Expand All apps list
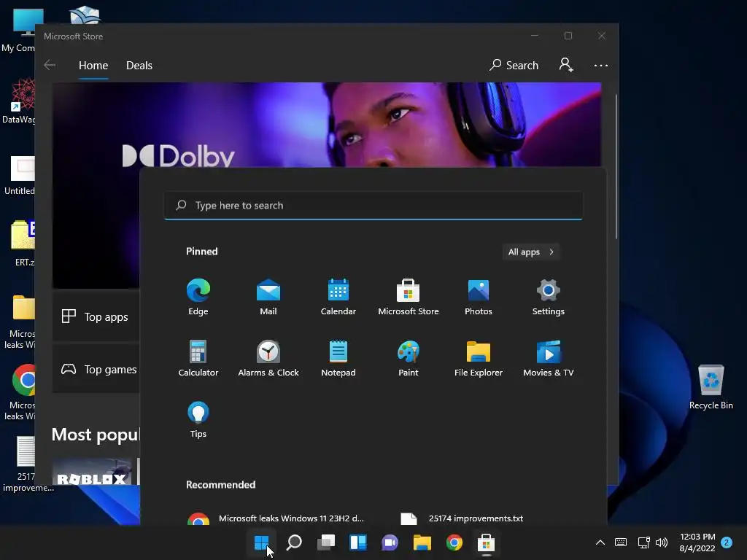Image resolution: width=747 pixels, height=560 pixels. click(x=531, y=252)
